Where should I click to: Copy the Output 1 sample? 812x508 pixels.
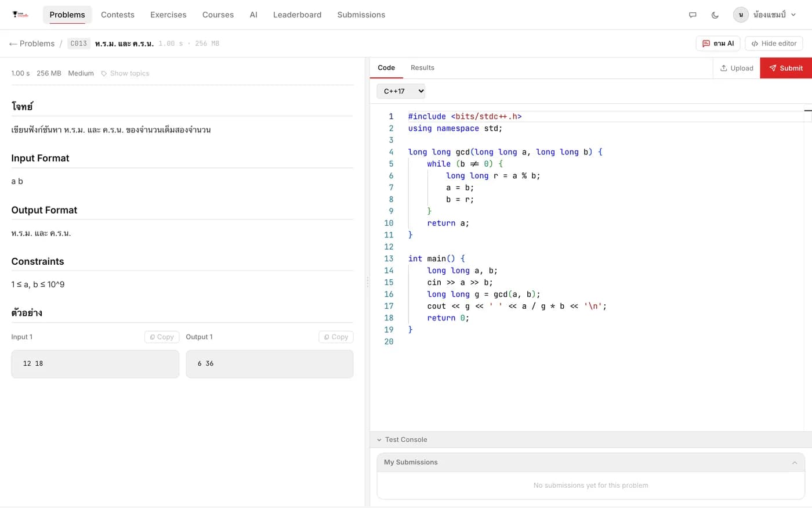click(336, 337)
